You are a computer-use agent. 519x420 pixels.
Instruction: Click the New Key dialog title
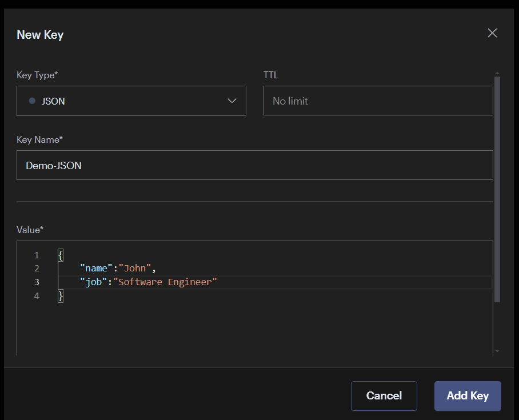[40, 35]
